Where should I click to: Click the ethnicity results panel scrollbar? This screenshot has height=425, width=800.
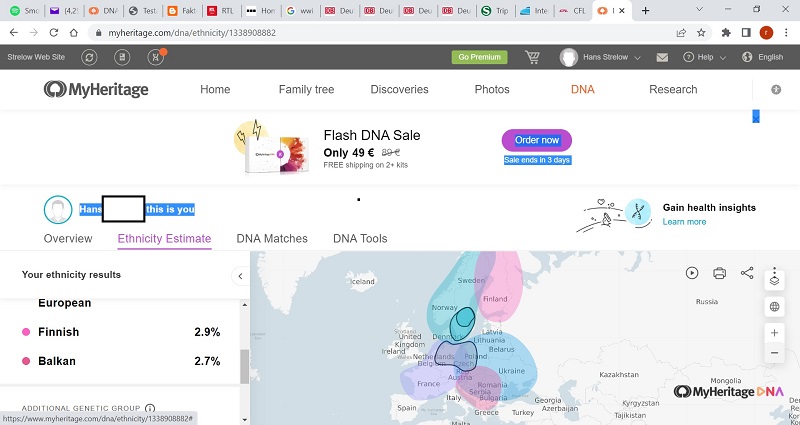(x=245, y=365)
